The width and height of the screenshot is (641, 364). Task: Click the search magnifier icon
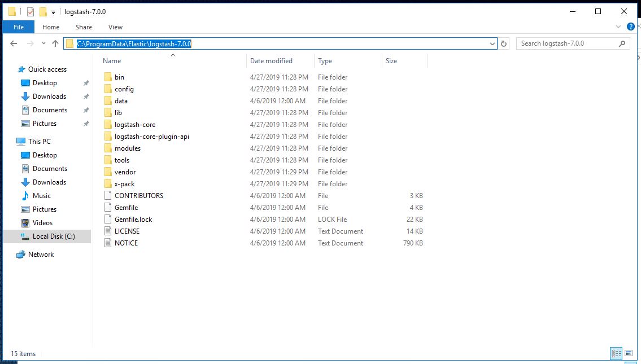point(622,43)
